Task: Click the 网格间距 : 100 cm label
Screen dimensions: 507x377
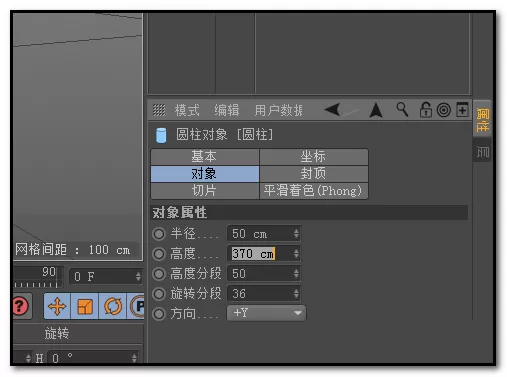Action: click(x=73, y=250)
